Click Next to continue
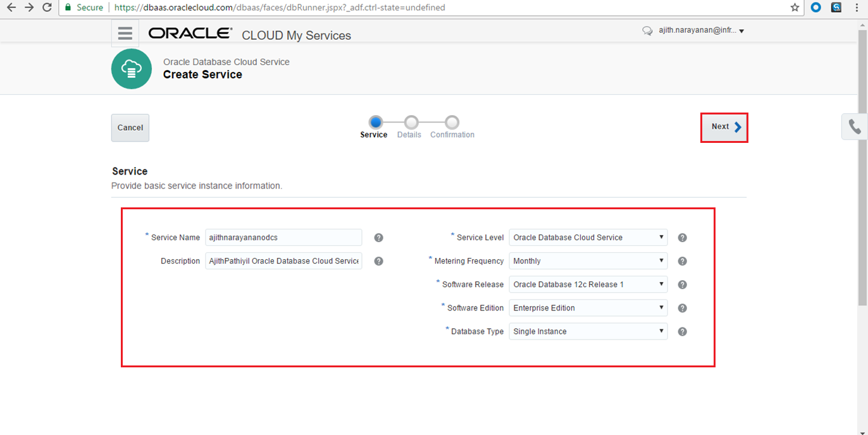The image size is (868, 435). pyautogui.click(x=724, y=127)
